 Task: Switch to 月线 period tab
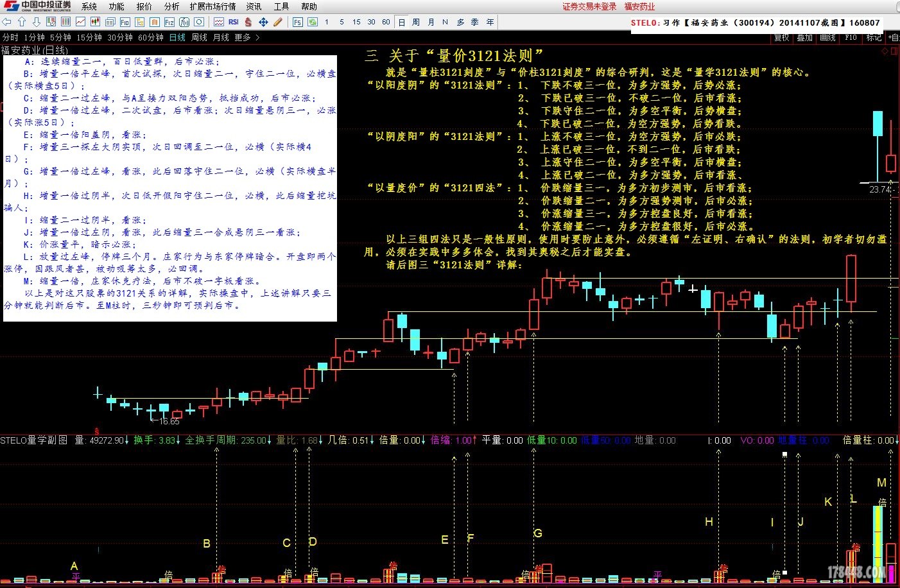pyautogui.click(x=221, y=37)
